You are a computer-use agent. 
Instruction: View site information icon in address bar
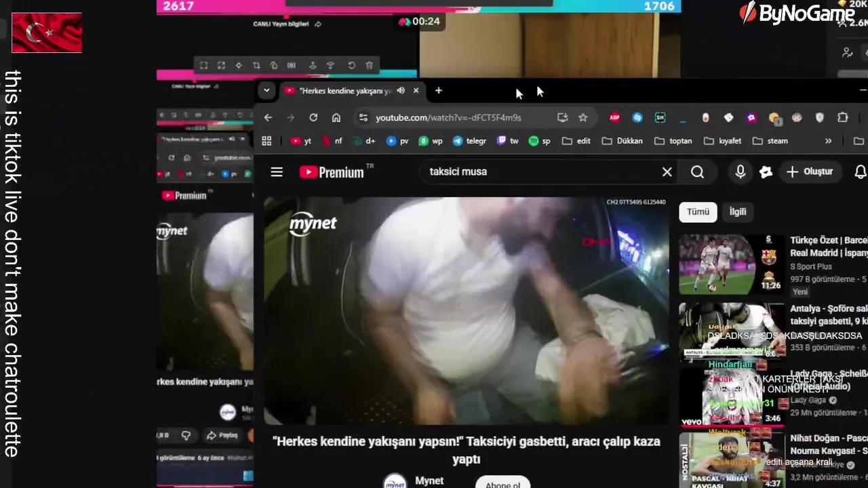click(x=363, y=118)
